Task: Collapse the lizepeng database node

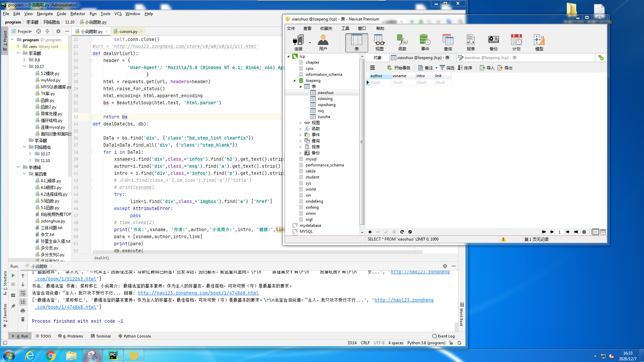Action: pos(294,81)
